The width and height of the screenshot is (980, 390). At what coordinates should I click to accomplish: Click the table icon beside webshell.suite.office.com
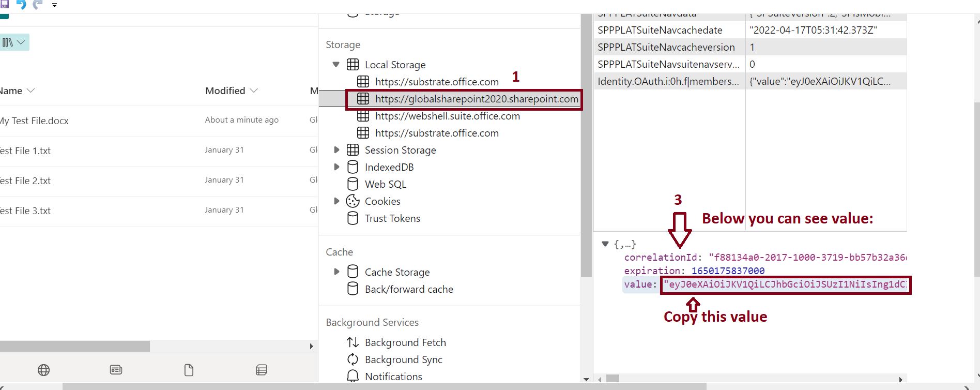pyautogui.click(x=363, y=116)
